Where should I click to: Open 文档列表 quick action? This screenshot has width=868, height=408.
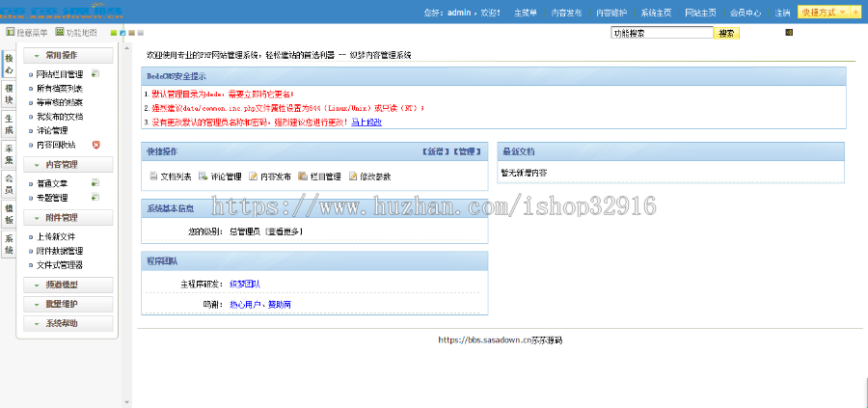(170, 177)
